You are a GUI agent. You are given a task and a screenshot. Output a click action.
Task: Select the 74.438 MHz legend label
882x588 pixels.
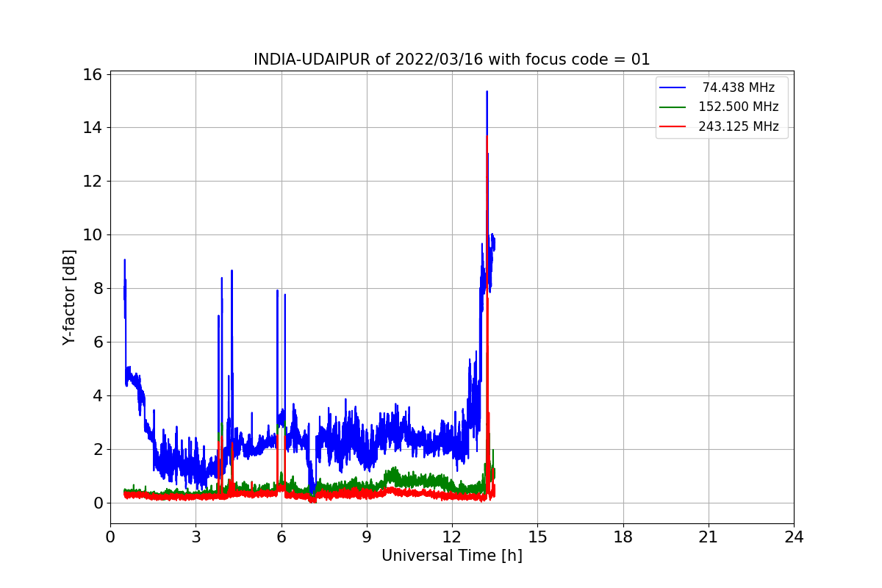click(738, 87)
